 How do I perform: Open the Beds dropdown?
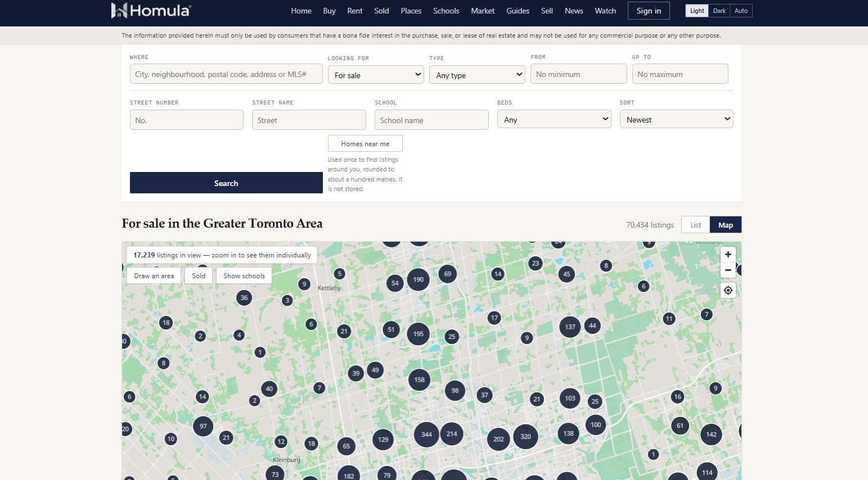(554, 119)
